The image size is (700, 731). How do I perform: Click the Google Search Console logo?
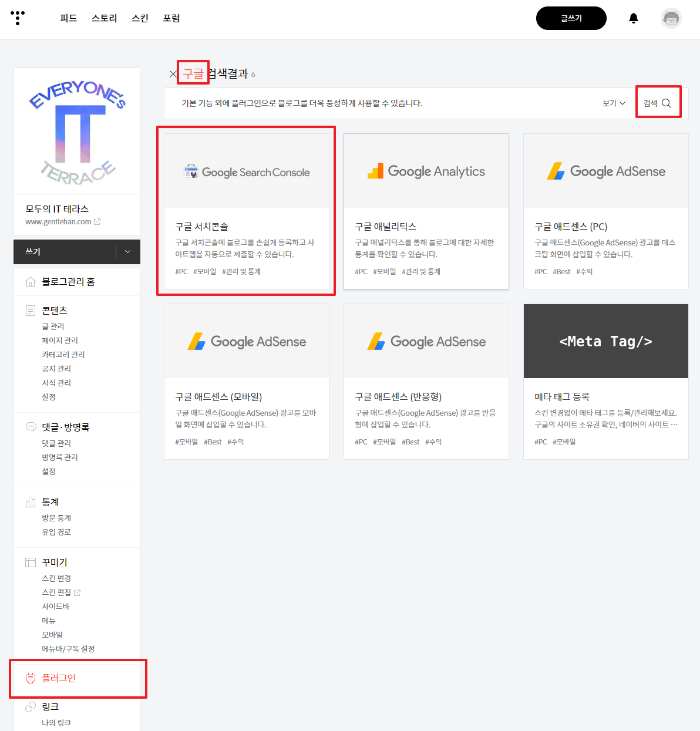[x=247, y=172]
